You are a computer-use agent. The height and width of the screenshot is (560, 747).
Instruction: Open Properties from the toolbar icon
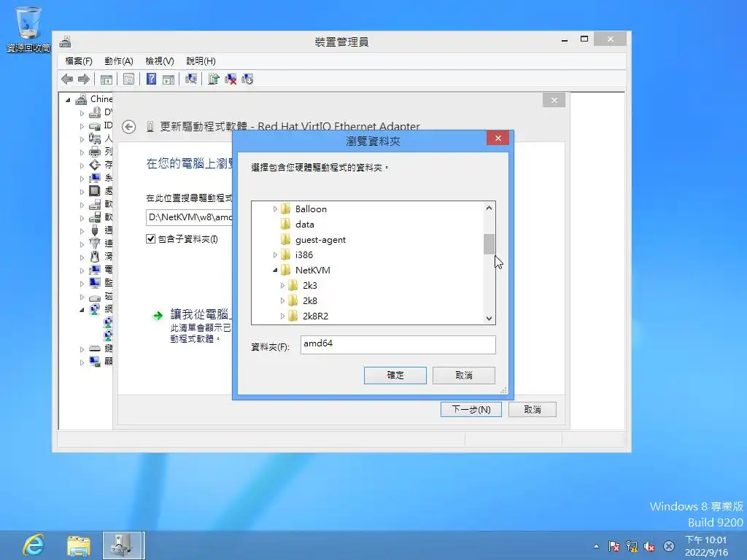128,79
